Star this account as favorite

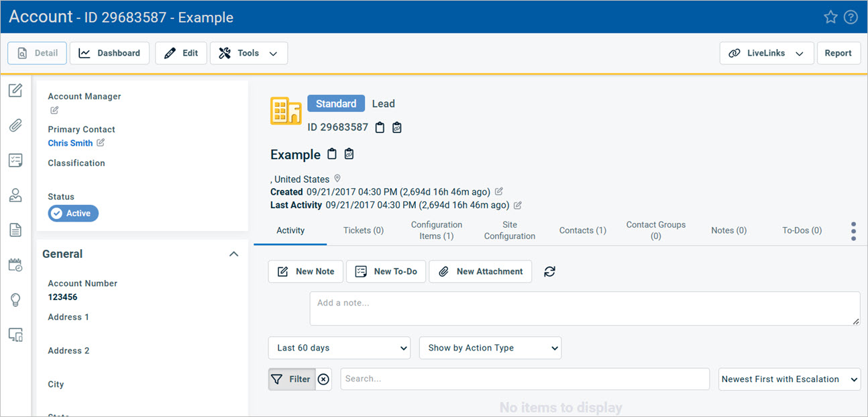click(830, 17)
